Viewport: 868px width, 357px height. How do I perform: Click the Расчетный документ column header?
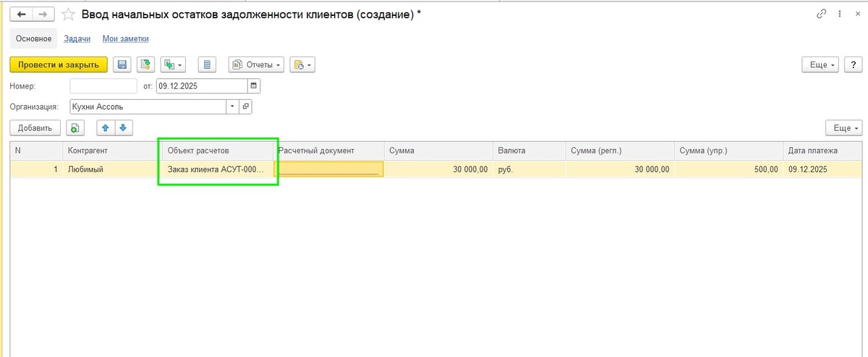[x=329, y=151]
